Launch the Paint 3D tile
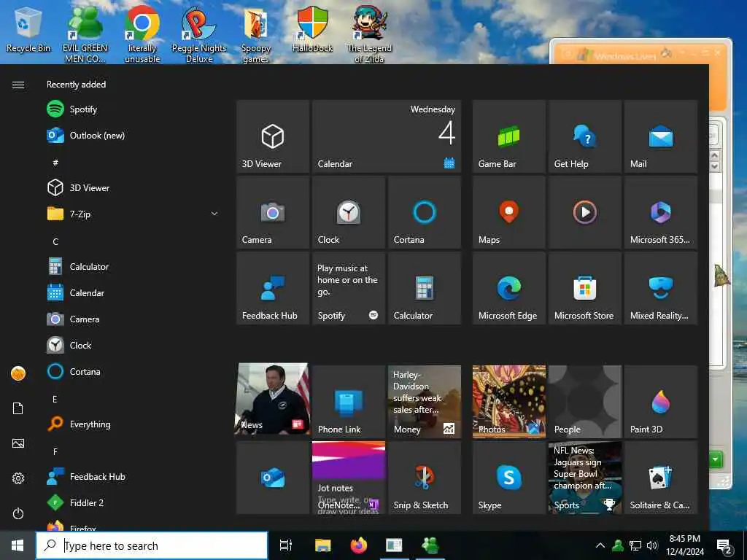Viewport: 747px width, 560px height. (x=660, y=402)
